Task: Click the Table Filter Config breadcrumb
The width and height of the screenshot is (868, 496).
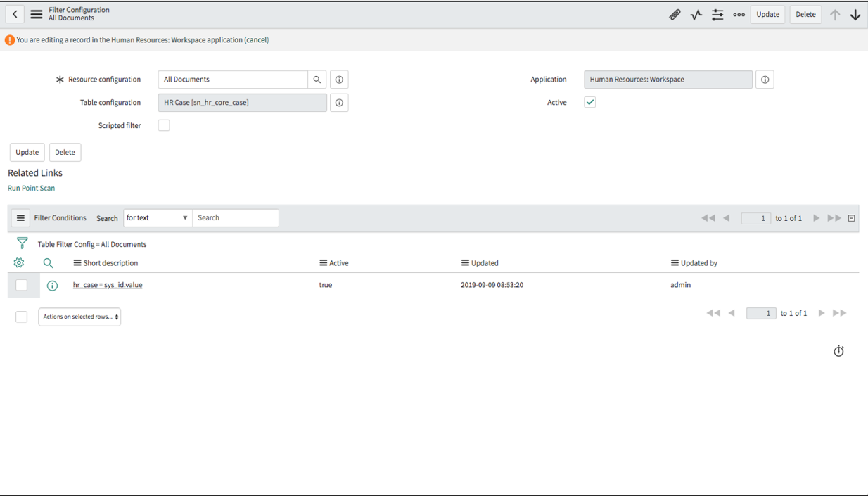Action: 92,244
